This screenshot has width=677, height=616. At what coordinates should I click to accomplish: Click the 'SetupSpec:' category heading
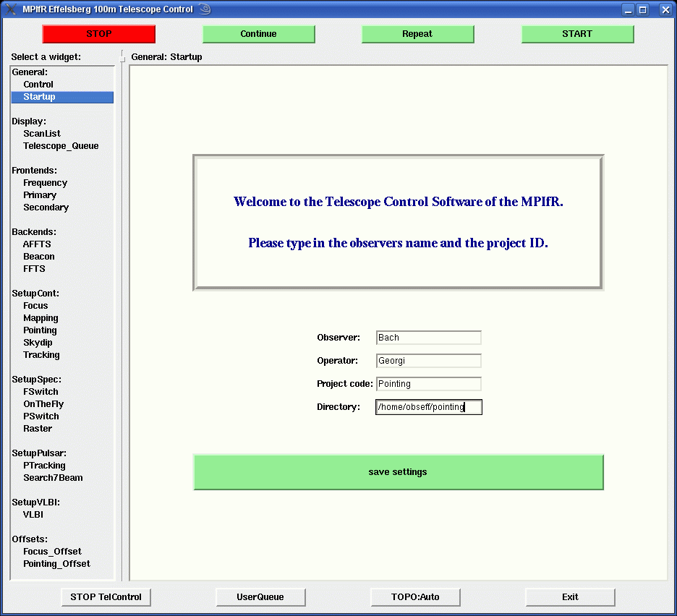click(37, 380)
